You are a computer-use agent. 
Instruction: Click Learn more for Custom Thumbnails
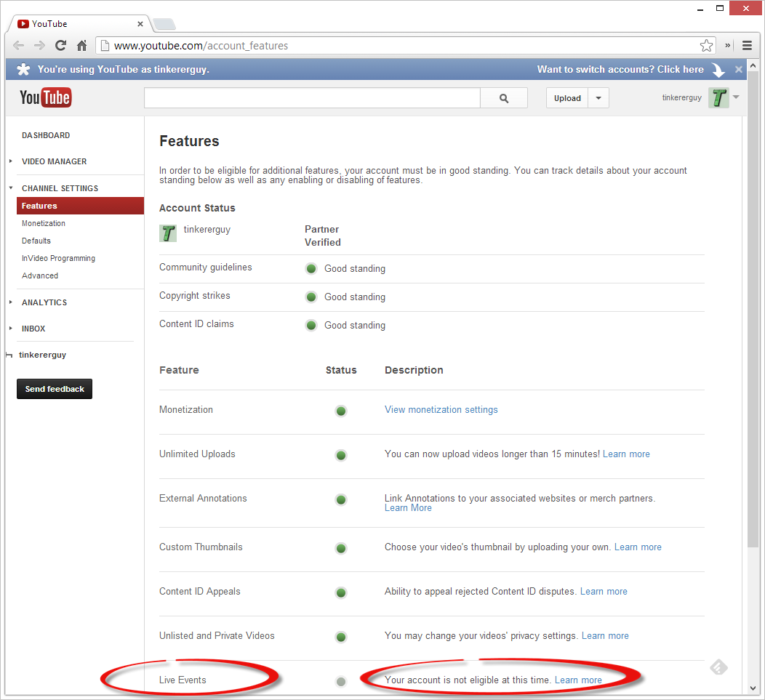[638, 547]
